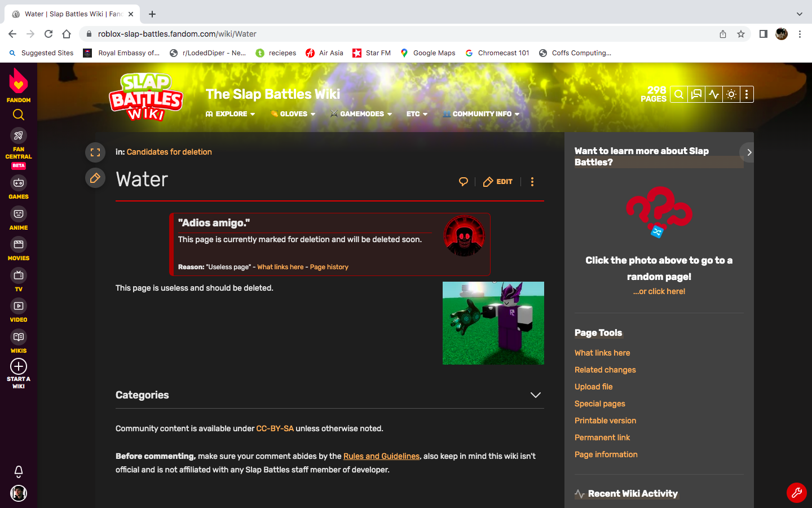This screenshot has height=508, width=812.
Task: Open Related changes page tool
Action: coord(605,370)
